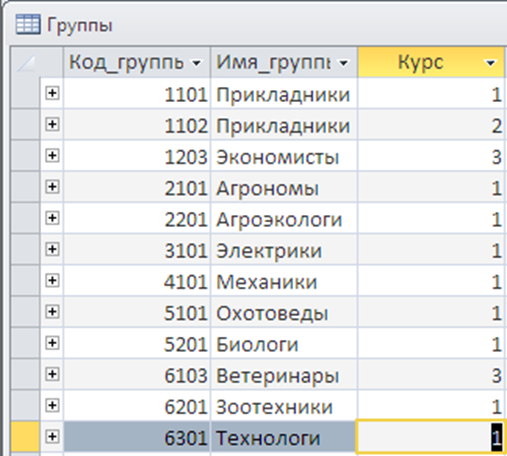Click the cell with code 6301
The image size is (507, 456).
click(137, 437)
